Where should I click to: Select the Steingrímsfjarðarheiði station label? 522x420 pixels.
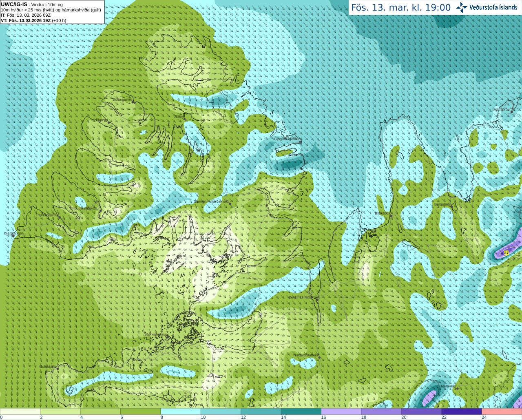coord(211,201)
